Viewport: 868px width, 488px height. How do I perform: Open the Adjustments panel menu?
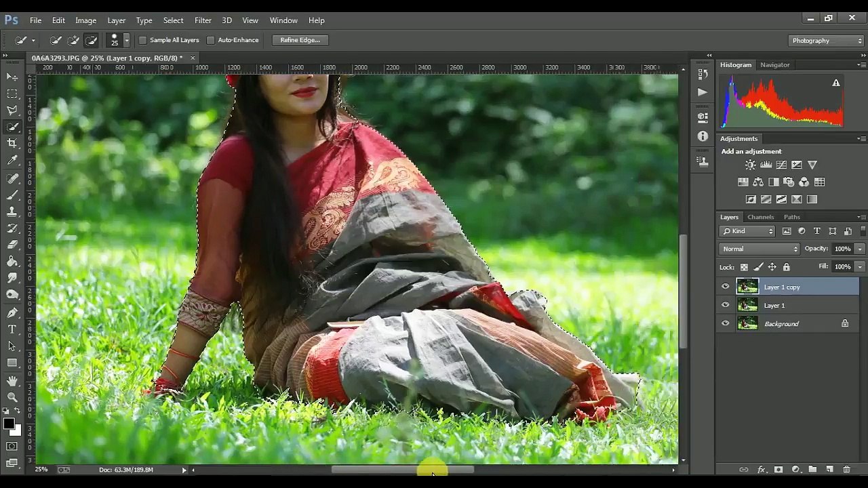click(x=861, y=138)
